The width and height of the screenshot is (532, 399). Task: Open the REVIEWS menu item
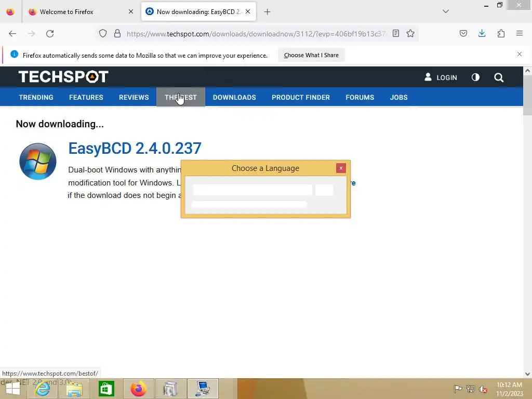click(134, 97)
